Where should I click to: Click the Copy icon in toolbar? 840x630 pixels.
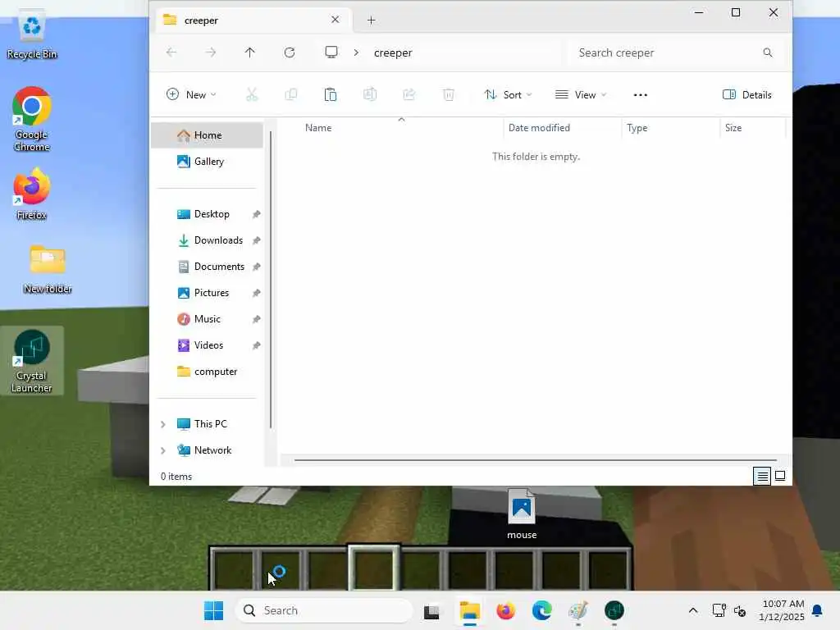(x=291, y=95)
